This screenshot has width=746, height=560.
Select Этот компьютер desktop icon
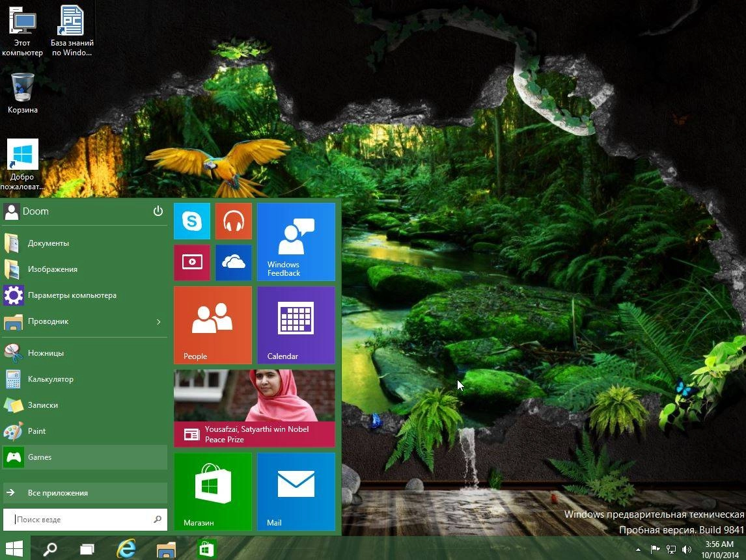click(x=22, y=31)
